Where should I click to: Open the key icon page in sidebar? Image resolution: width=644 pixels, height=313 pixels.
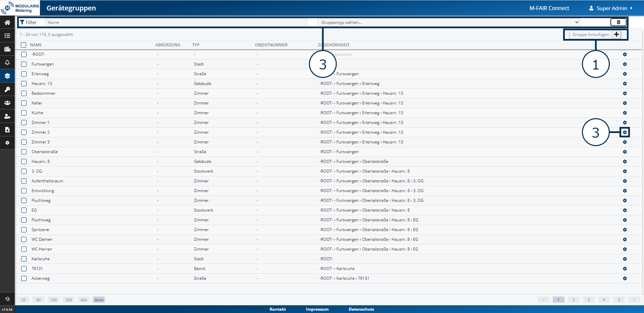pos(7,89)
